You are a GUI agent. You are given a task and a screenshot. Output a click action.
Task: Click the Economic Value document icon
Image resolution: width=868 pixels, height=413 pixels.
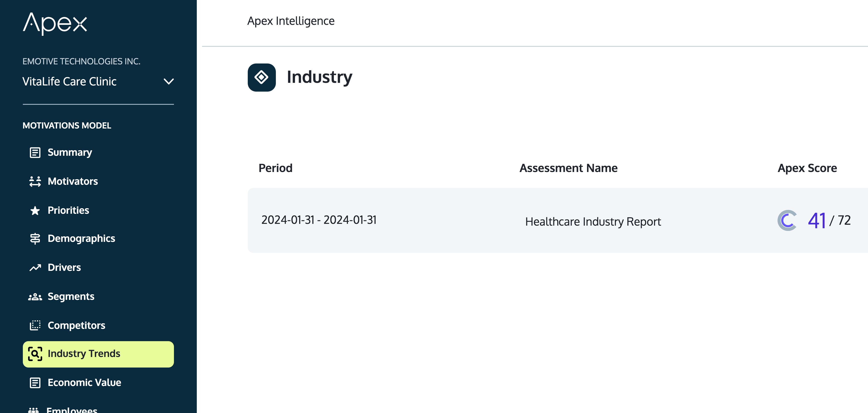pos(35,383)
